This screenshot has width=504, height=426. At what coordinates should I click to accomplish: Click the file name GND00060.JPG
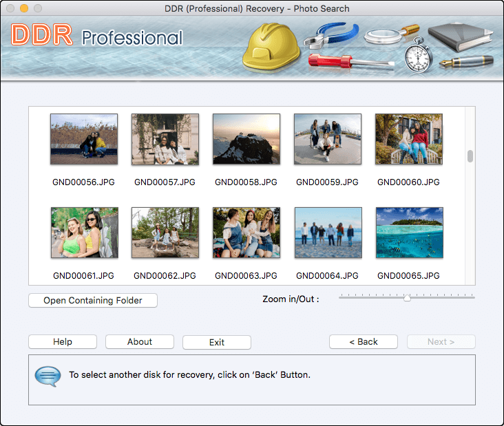point(408,182)
